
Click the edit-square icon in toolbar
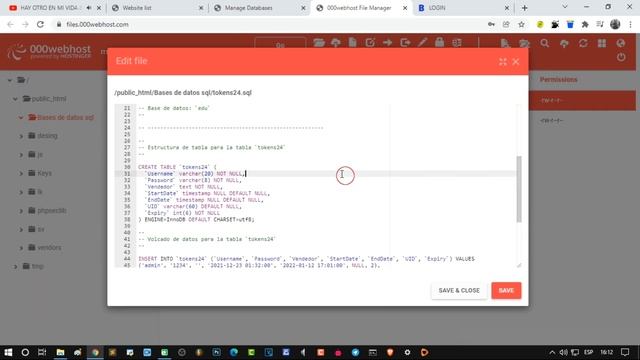click(370, 42)
